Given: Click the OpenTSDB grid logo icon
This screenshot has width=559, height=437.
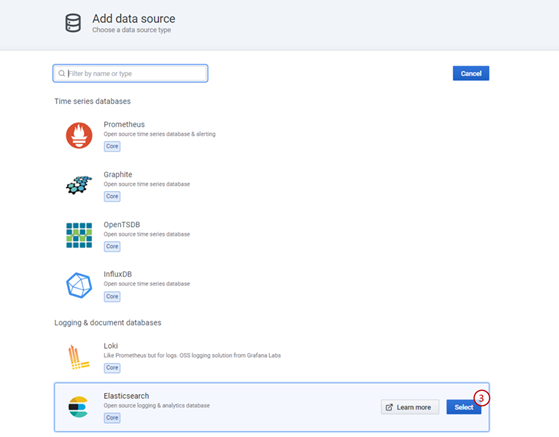Looking at the screenshot, I should tap(79, 235).
